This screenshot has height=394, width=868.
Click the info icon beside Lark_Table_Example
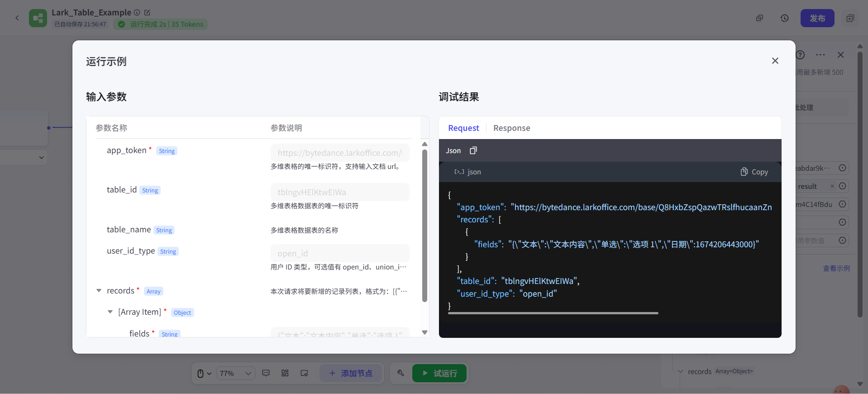tap(137, 13)
